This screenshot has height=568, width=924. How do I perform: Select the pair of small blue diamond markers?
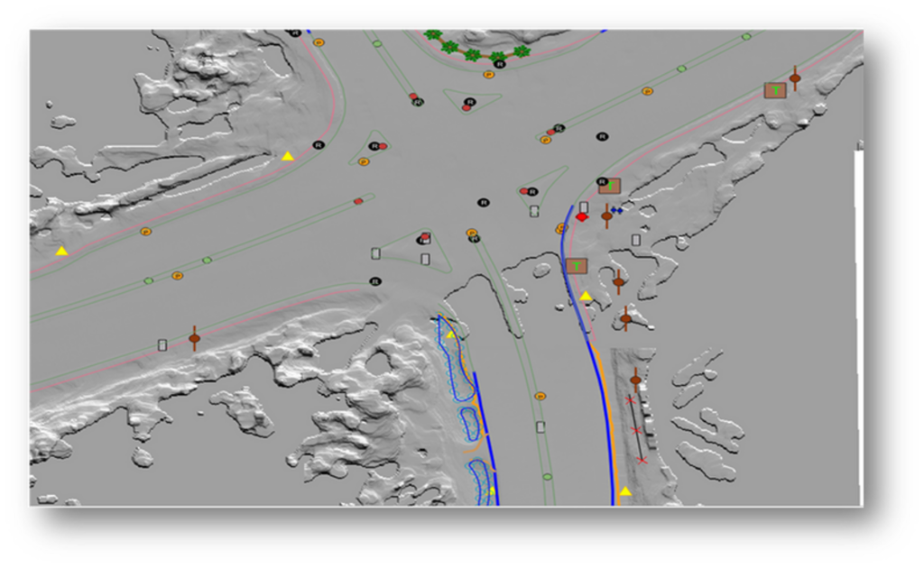(617, 209)
